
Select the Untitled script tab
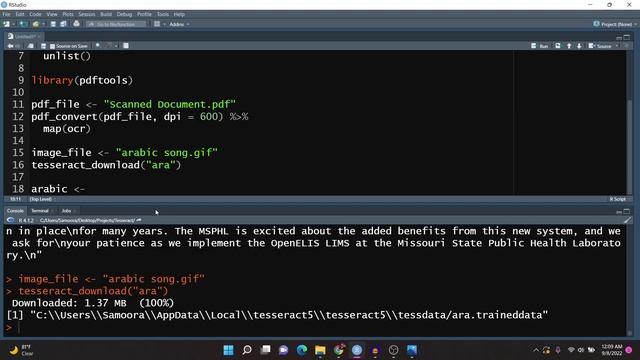(x=23, y=36)
